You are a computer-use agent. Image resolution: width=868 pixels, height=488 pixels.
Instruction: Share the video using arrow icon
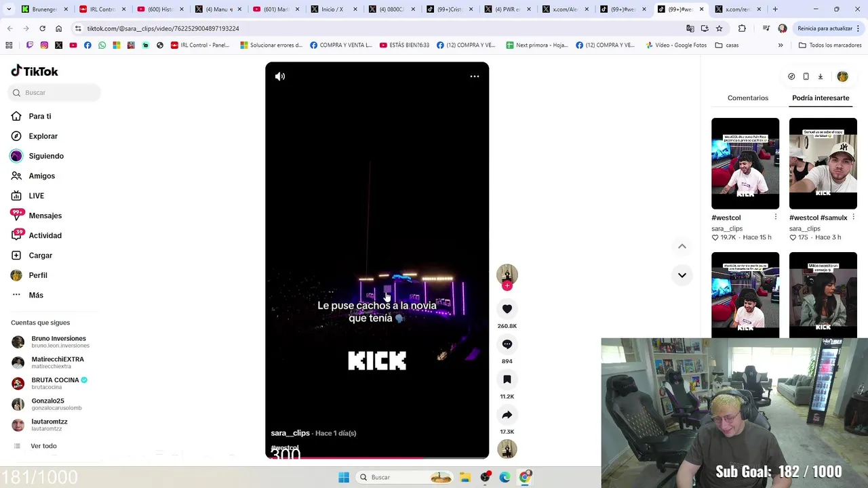tap(507, 415)
